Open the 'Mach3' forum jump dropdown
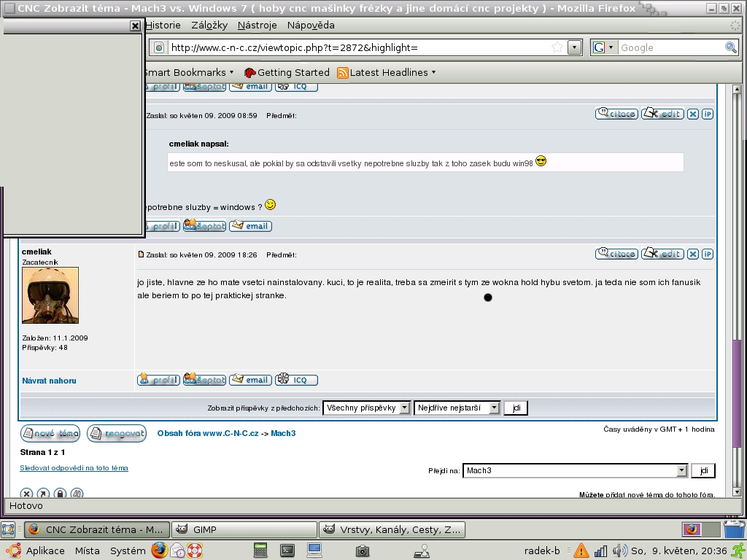The image size is (747, 560). (681, 471)
